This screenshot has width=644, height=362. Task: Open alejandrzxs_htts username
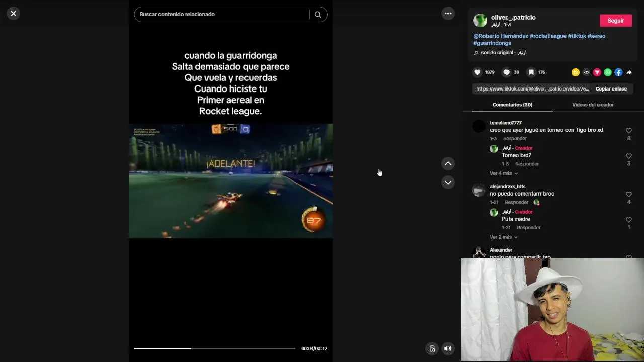[x=508, y=187]
